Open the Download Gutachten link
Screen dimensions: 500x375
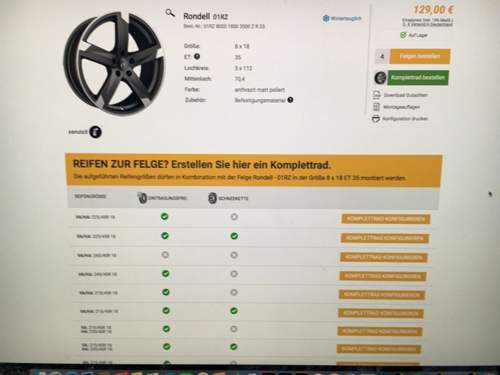(405, 95)
